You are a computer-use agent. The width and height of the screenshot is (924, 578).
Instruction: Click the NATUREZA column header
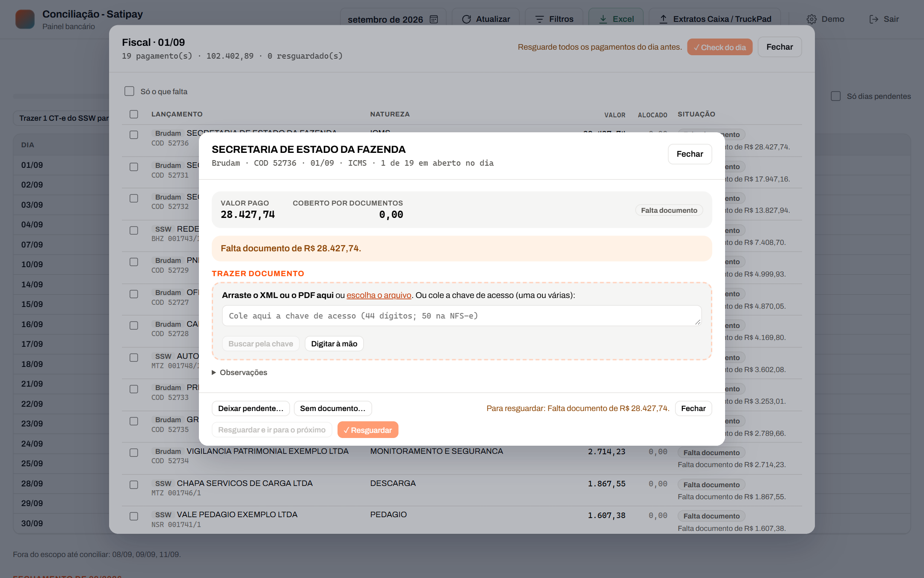coord(390,114)
